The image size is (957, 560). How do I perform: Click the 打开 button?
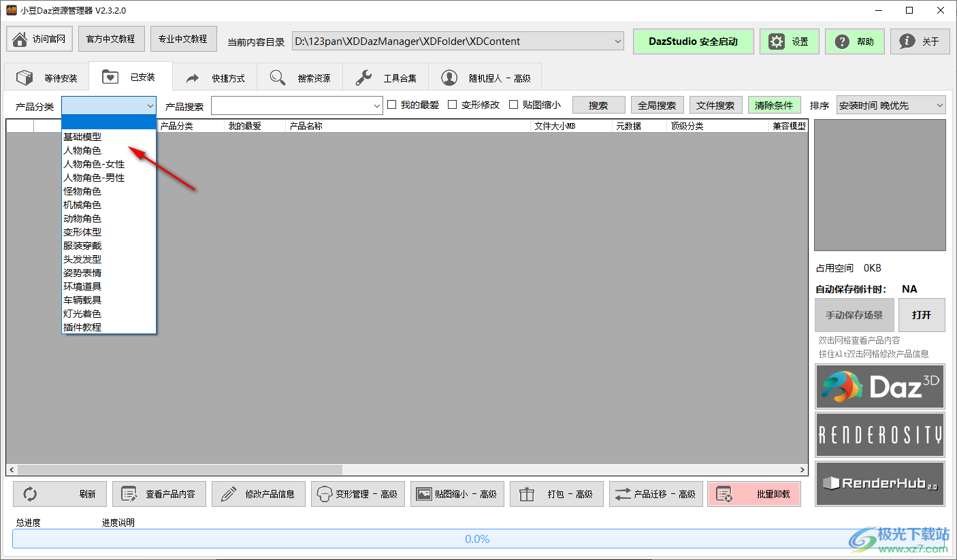[x=922, y=315]
